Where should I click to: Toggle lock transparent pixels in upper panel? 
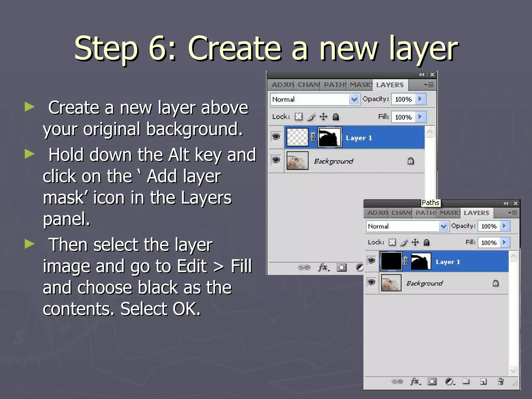299,117
